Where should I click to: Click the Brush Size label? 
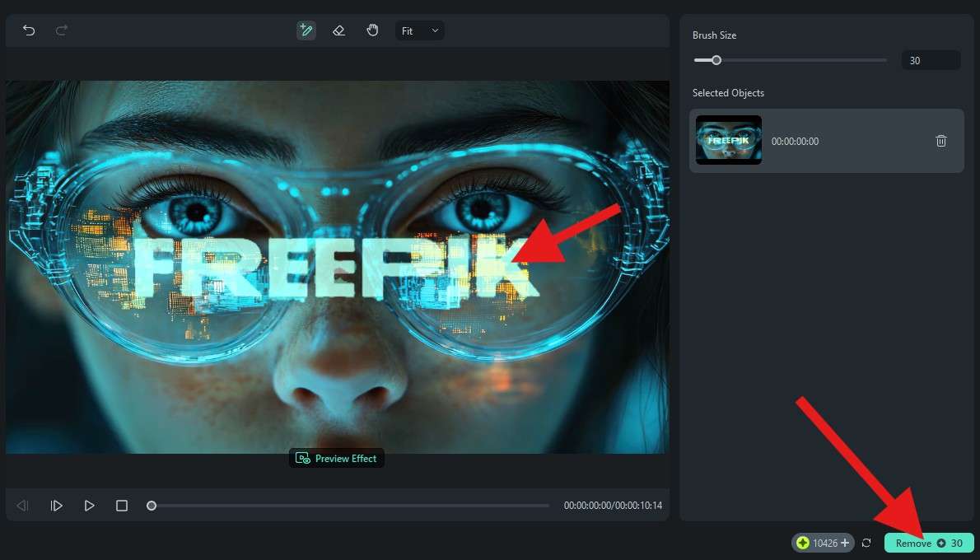pyautogui.click(x=714, y=35)
